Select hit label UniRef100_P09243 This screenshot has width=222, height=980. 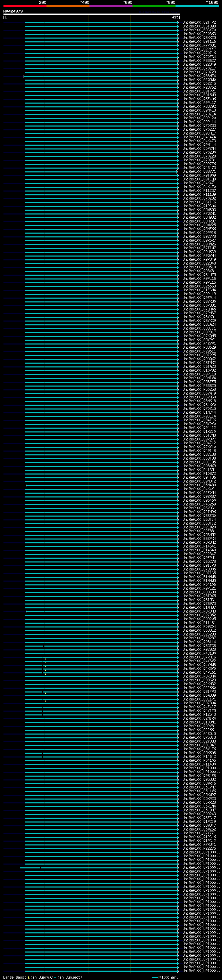coord(199,814)
